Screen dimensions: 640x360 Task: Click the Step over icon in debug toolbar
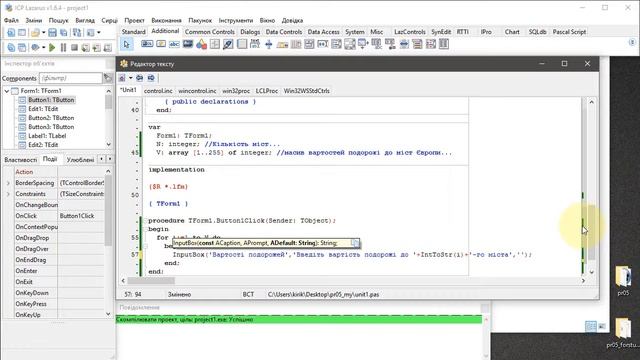click(x=96, y=47)
